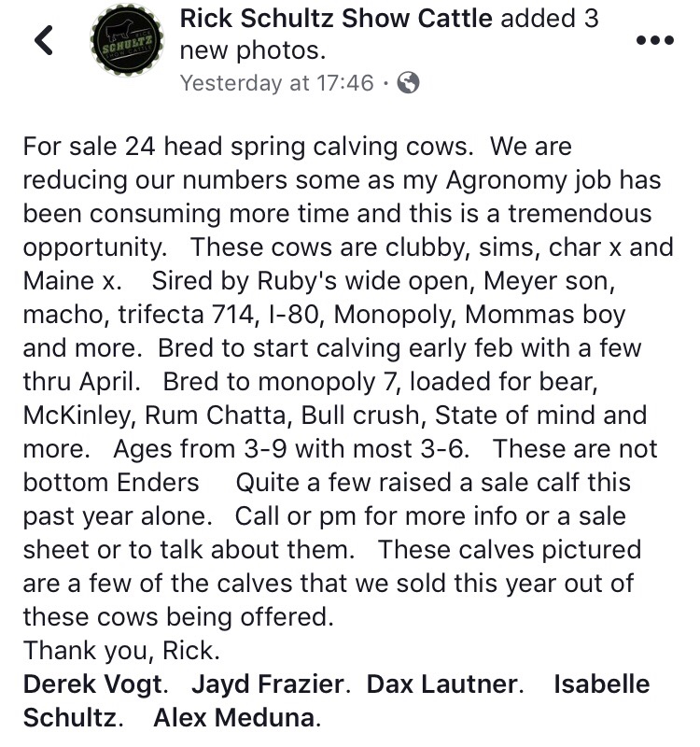View the 3 new photos added text
700x747 pixels.
tap(389, 35)
